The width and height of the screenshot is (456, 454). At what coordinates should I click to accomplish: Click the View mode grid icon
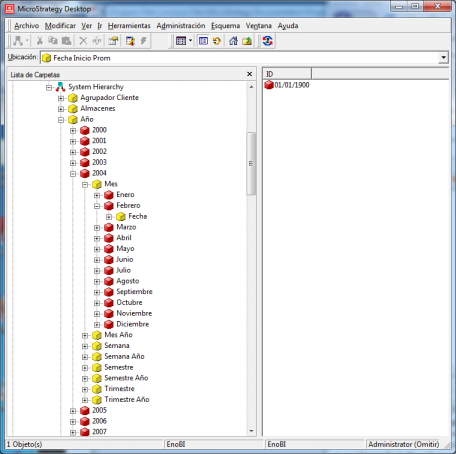181,41
